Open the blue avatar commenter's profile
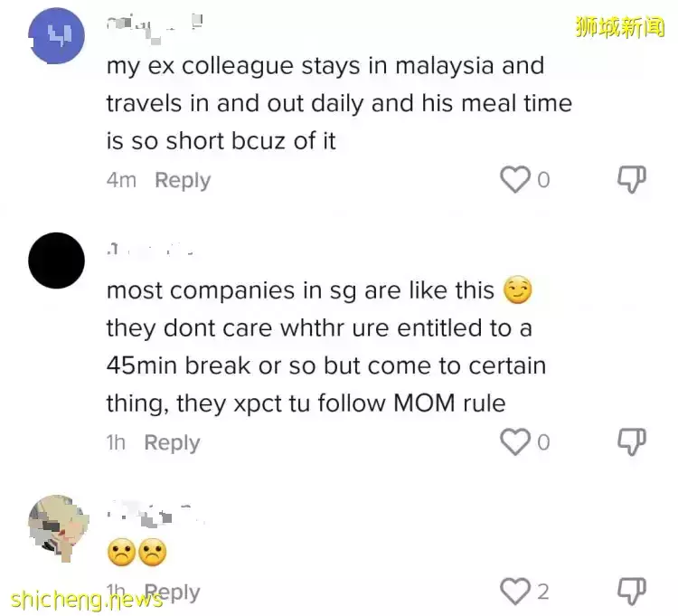This screenshot has height=616, width=678. click(x=56, y=35)
